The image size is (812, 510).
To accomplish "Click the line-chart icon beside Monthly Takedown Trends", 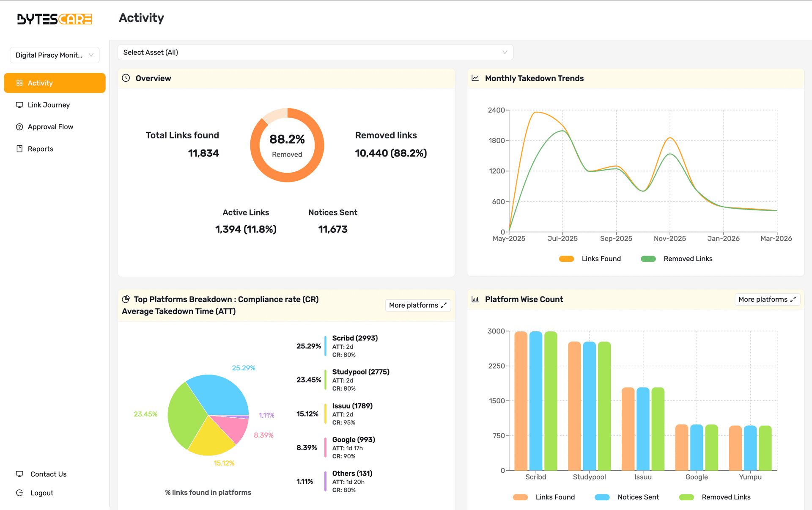I will [x=475, y=78].
